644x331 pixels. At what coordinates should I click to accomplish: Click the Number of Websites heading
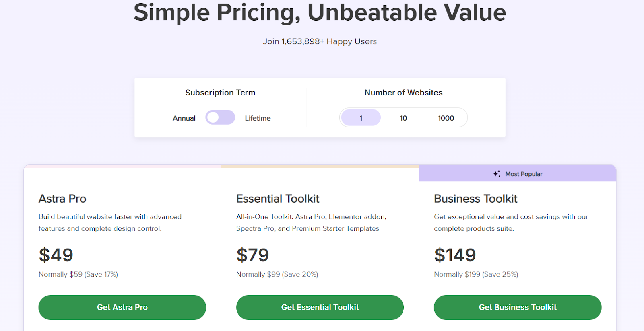(x=403, y=93)
